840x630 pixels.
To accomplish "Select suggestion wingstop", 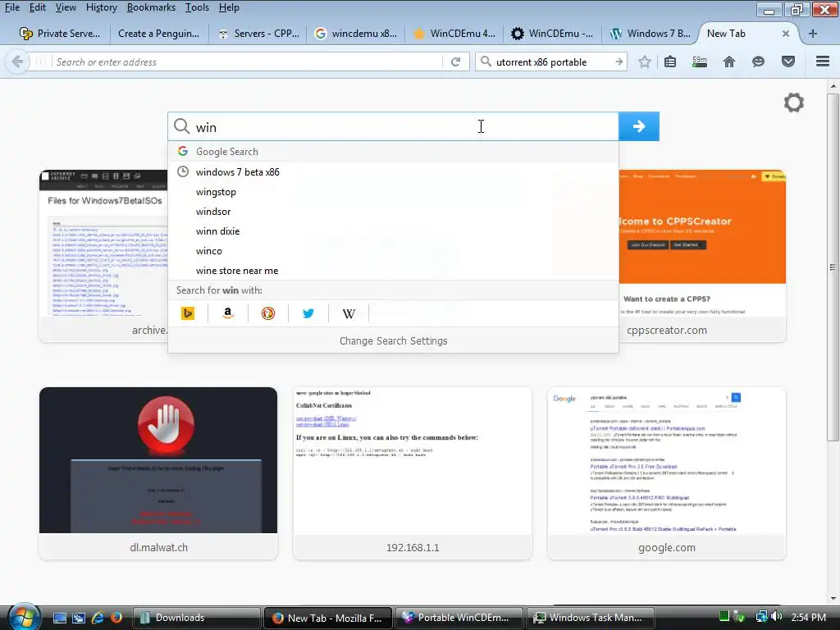I will [x=393, y=191].
